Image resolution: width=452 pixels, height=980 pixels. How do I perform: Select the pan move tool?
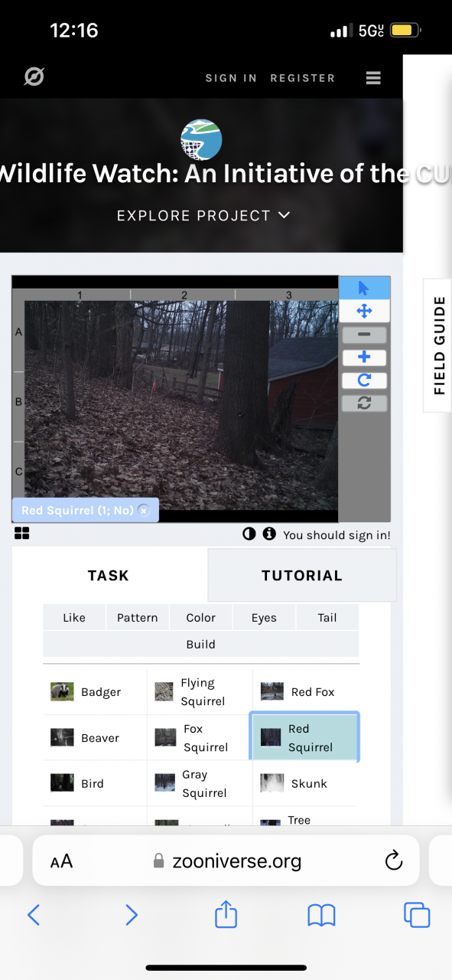[x=364, y=311]
